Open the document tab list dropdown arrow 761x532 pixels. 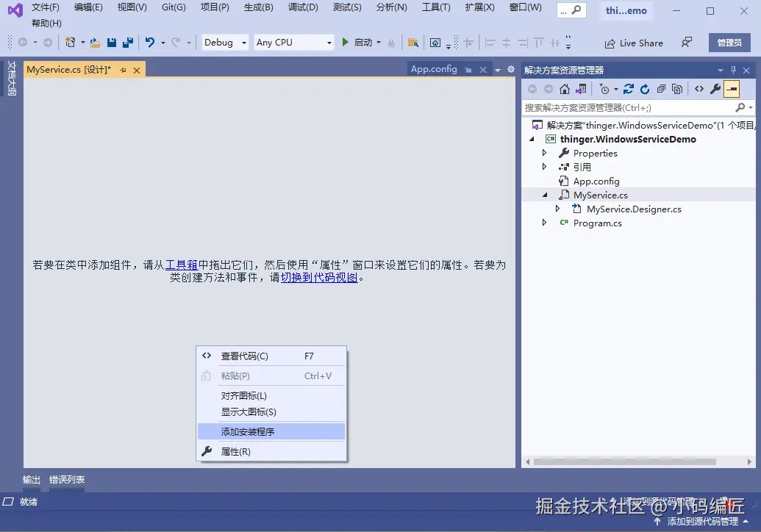click(x=498, y=71)
